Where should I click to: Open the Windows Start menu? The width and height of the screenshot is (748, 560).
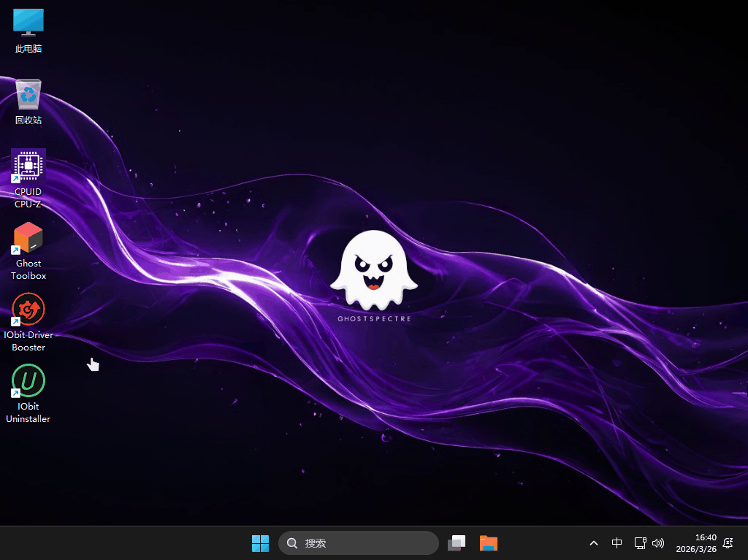pos(260,543)
